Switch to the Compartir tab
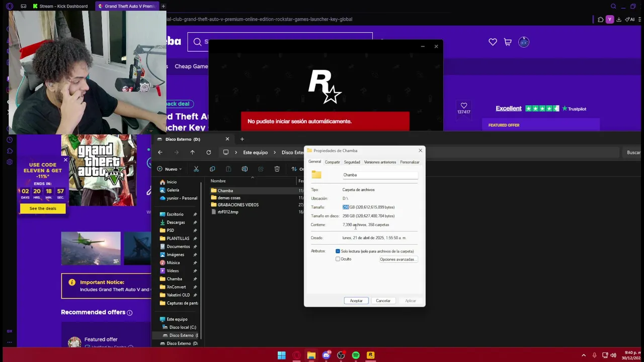 pos(332,162)
